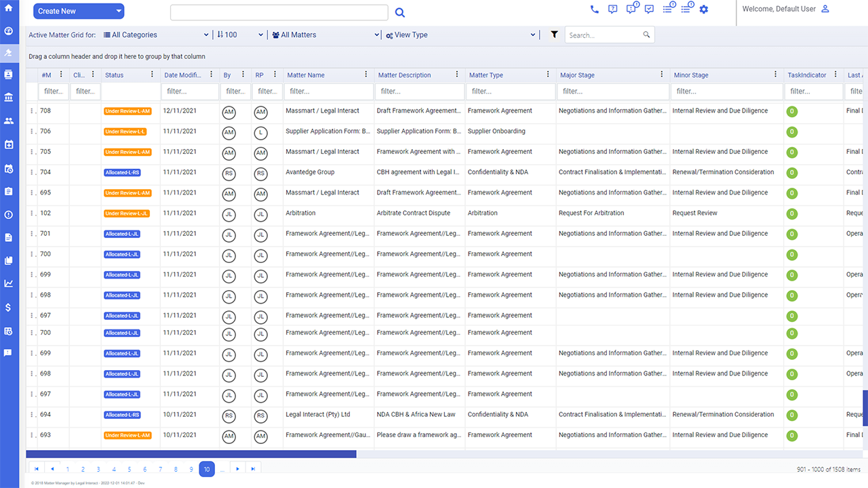Open the people group icon in sidebar
The width and height of the screenshot is (868, 488).
(x=9, y=121)
